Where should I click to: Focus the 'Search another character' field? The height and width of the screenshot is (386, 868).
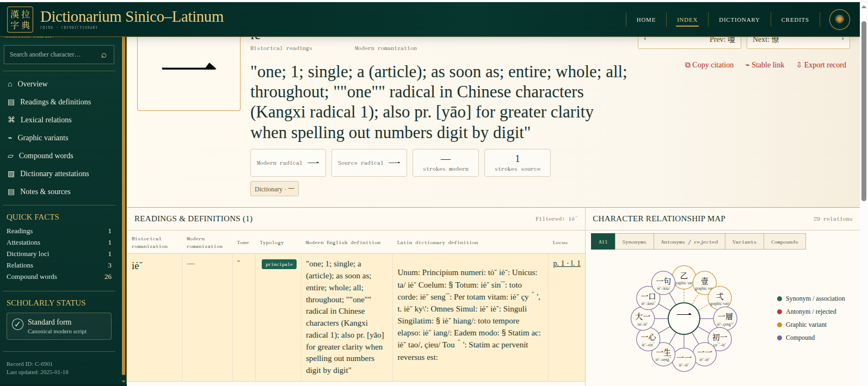pyautogui.click(x=59, y=55)
